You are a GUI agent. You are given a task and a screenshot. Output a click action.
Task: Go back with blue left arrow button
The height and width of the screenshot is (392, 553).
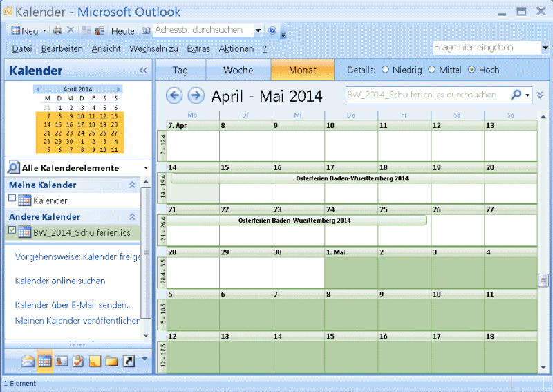click(x=174, y=95)
